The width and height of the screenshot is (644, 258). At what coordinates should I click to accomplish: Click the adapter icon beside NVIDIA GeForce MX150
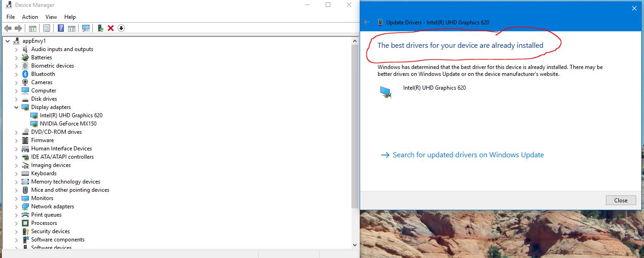pyautogui.click(x=34, y=124)
